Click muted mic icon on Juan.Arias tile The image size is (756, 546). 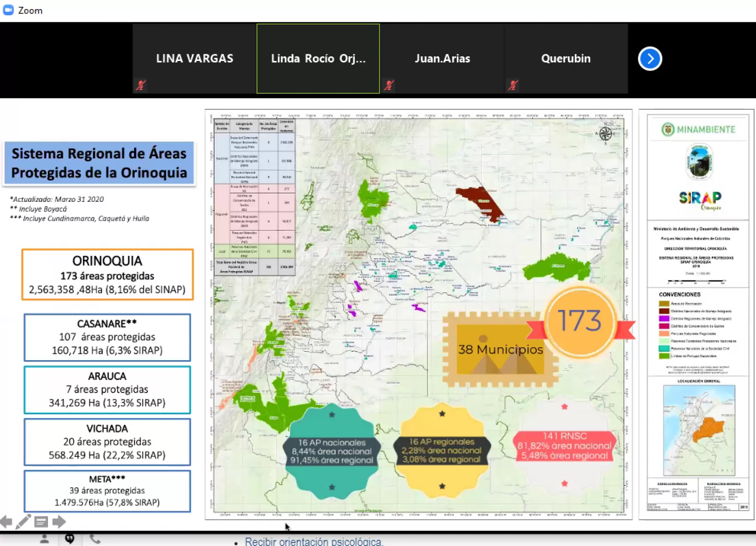pos(388,85)
